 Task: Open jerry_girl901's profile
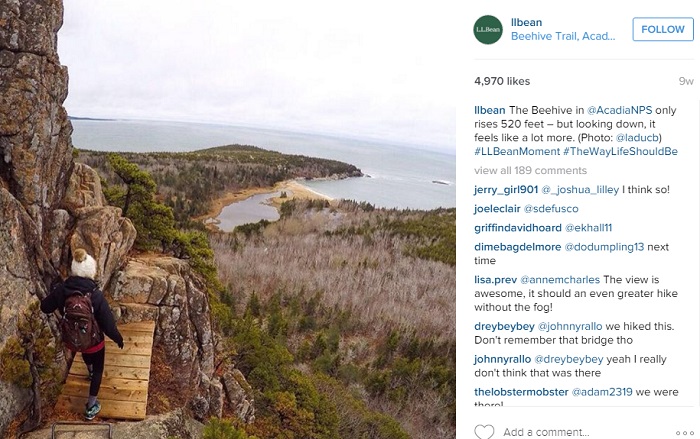click(506, 190)
